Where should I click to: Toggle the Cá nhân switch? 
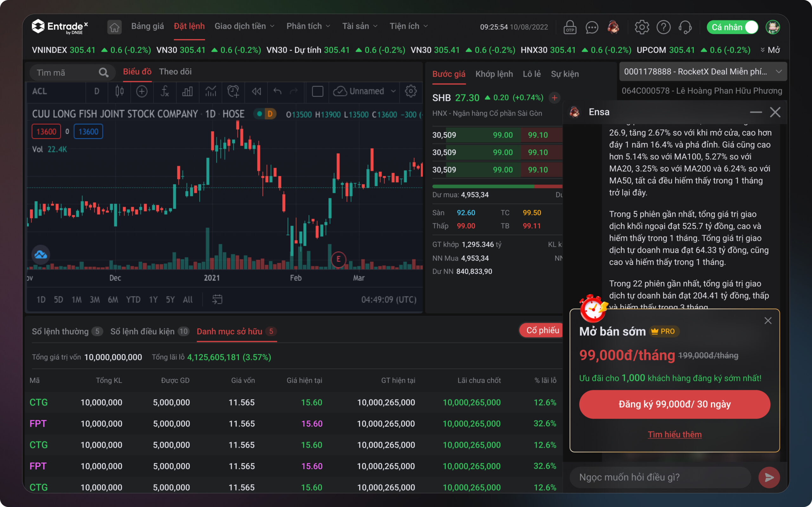[x=750, y=27]
